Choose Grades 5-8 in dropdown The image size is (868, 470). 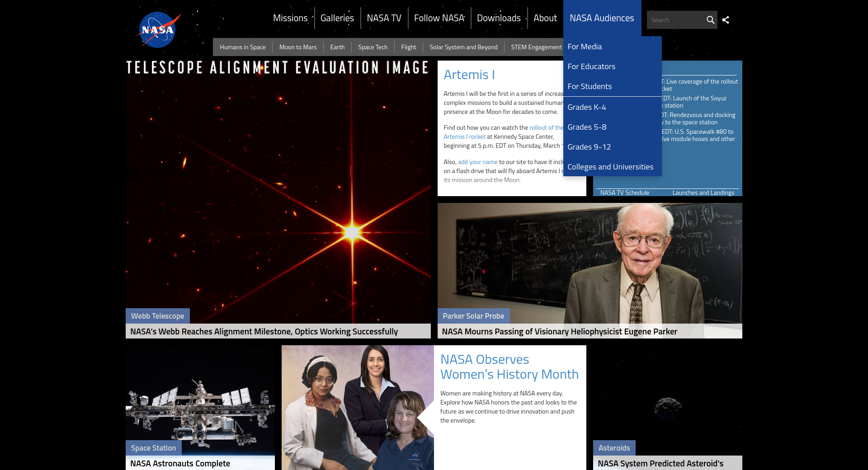click(613, 127)
